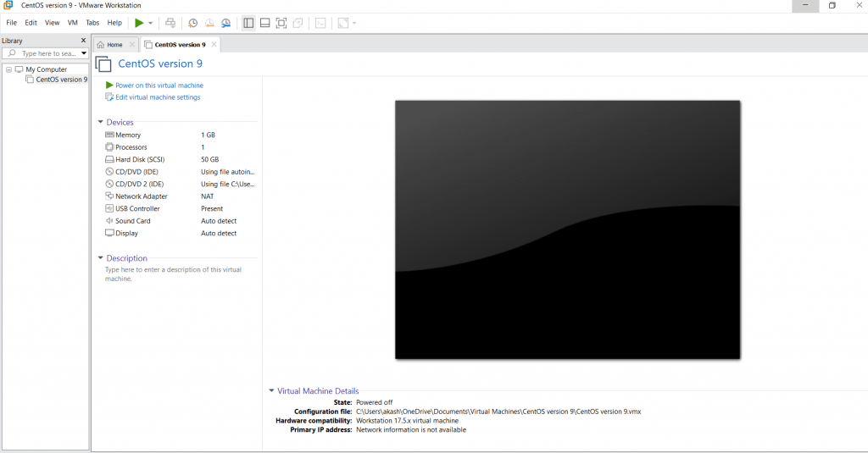
Task: Click the console view toolbar icon
Action: coord(320,23)
